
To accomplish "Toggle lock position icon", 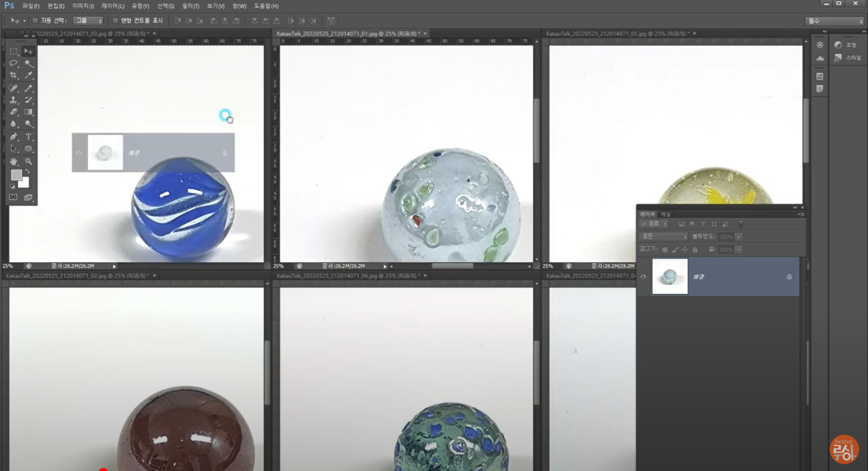I will pyautogui.click(x=685, y=250).
